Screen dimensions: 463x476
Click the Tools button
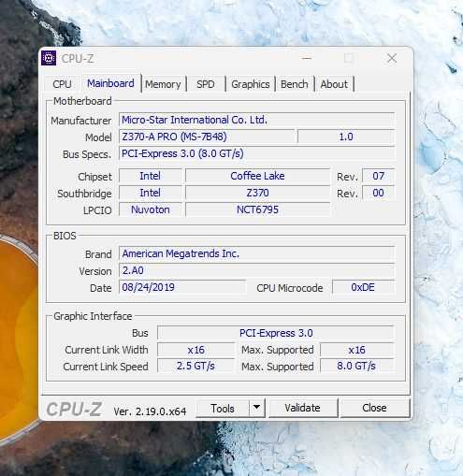[x=223, y=408]
